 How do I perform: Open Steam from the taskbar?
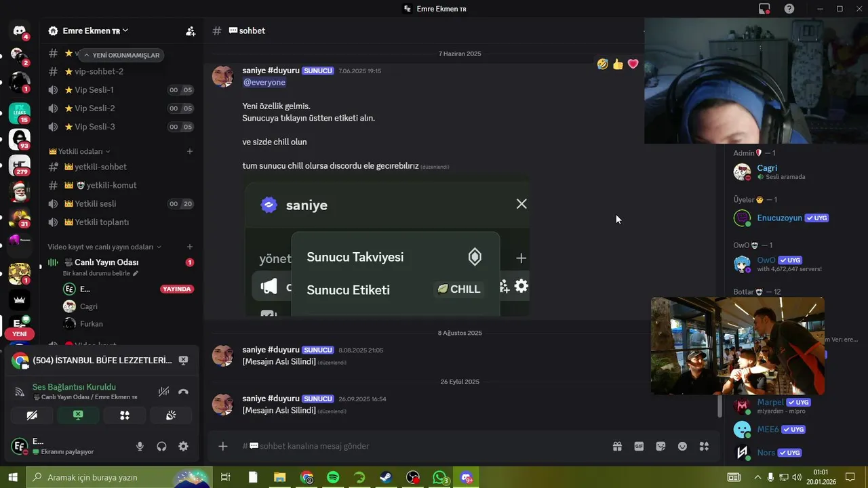tap(386, 477)
